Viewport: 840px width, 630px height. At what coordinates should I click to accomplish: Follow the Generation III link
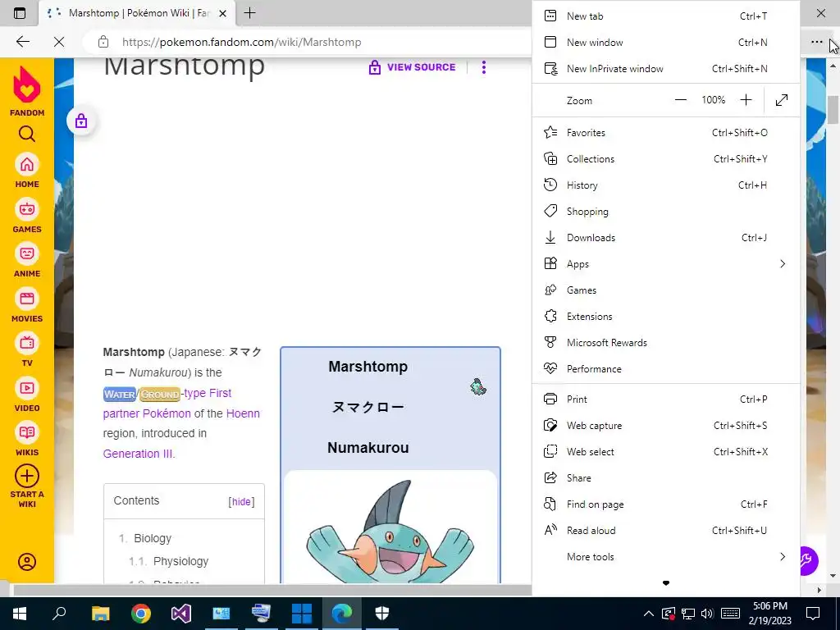[x=139, y=454]
